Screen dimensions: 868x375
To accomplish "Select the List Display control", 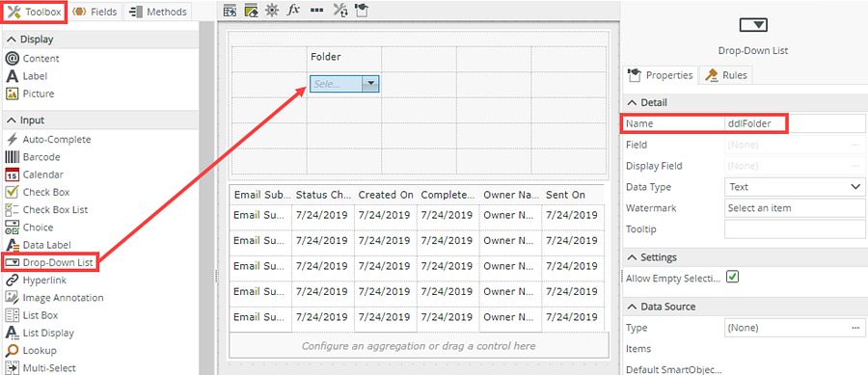I will [40, 333].
